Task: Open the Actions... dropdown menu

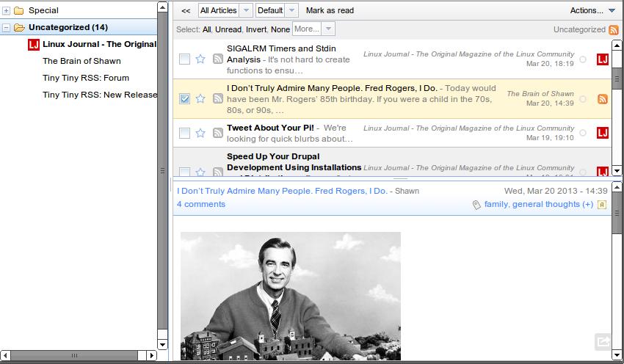Action: (592, 10)
